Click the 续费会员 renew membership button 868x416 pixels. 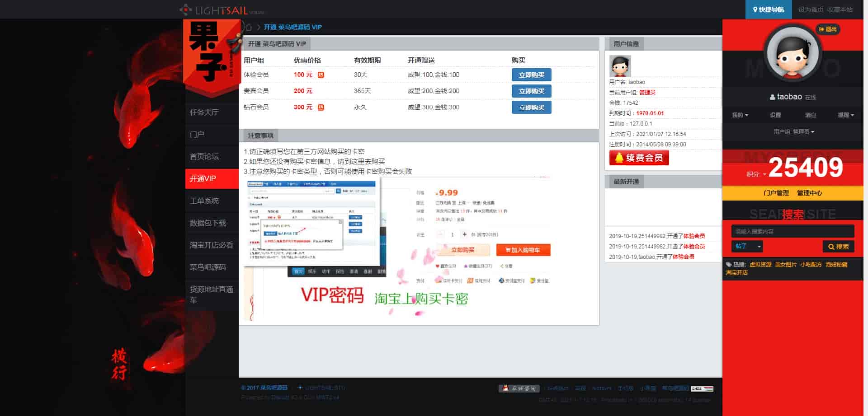639,158
